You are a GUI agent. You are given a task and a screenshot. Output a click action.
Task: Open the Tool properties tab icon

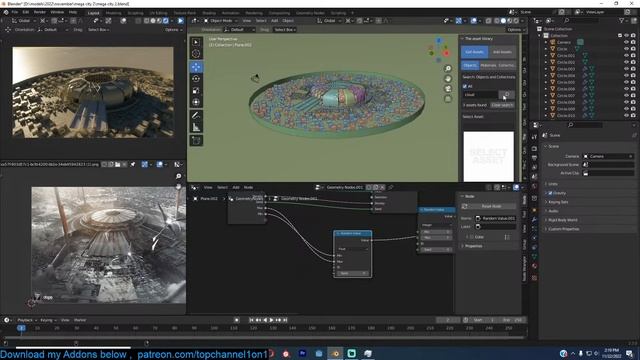(x=534, y=138)
